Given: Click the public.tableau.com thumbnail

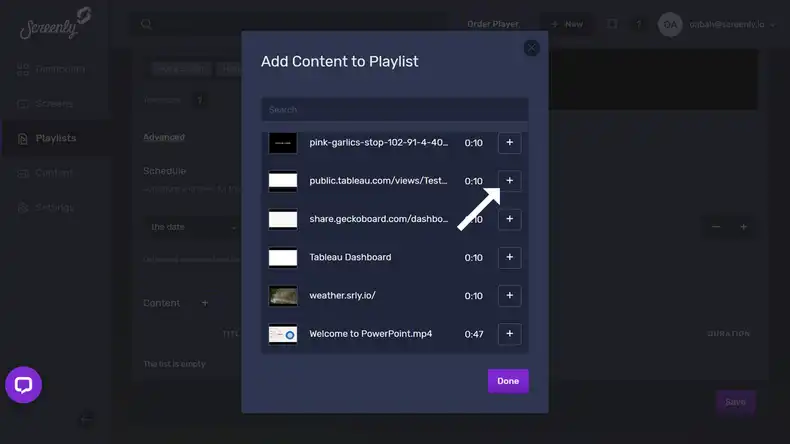Looking at the screenshot, I should (283, 181).
